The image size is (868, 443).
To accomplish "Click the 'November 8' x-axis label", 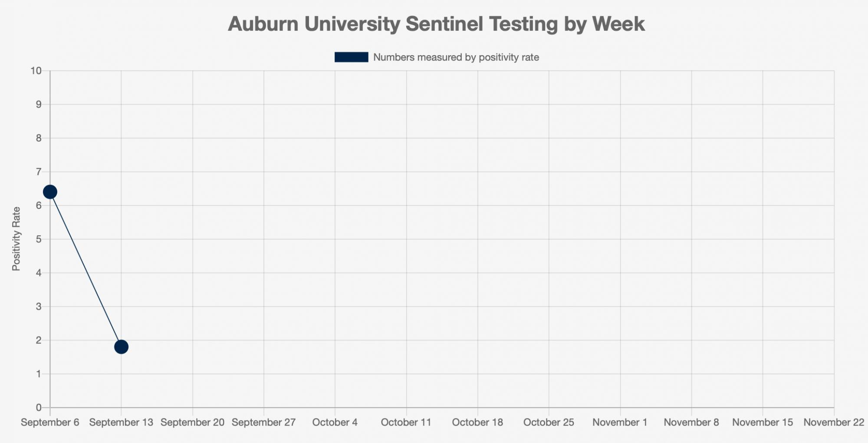I will tap(691, 422).
